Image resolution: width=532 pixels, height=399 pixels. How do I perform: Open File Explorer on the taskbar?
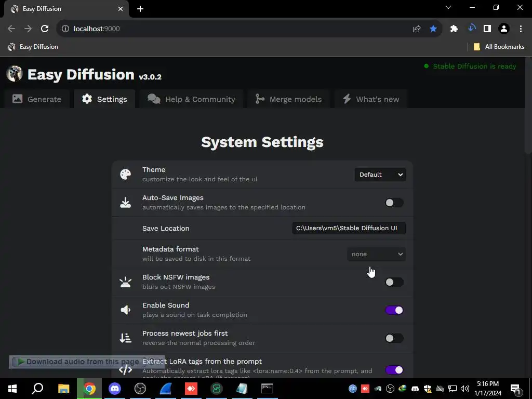(x=64, y=389)
